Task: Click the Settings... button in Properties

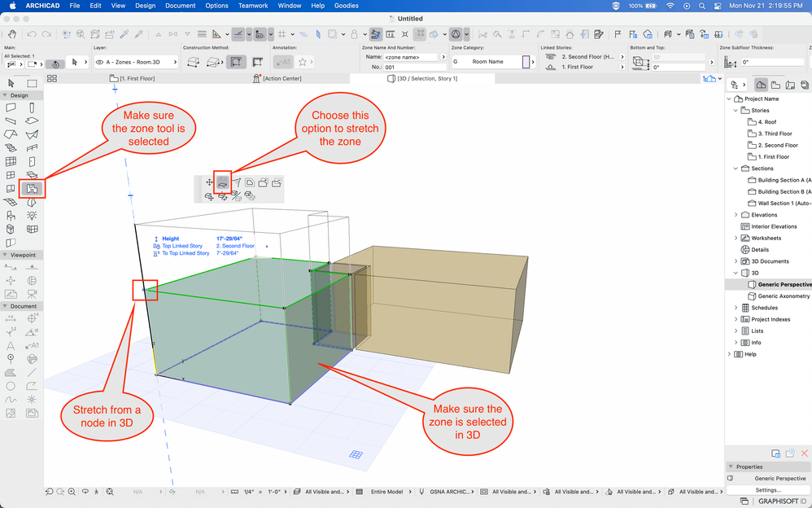Action: click(767, 490)
